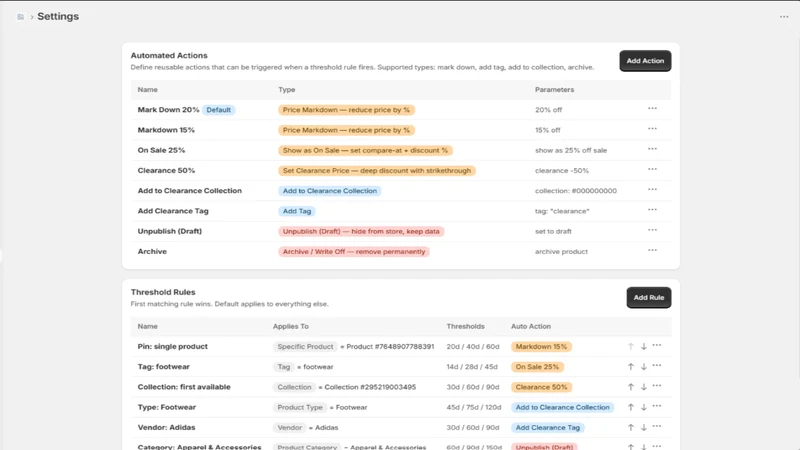Move Tag: footwear rule down
800x450 pixels.
click(644, 367)
